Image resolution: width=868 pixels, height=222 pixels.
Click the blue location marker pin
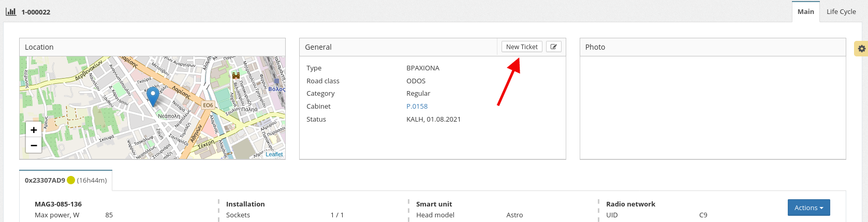pyautogui.click(x=153, y=95)
